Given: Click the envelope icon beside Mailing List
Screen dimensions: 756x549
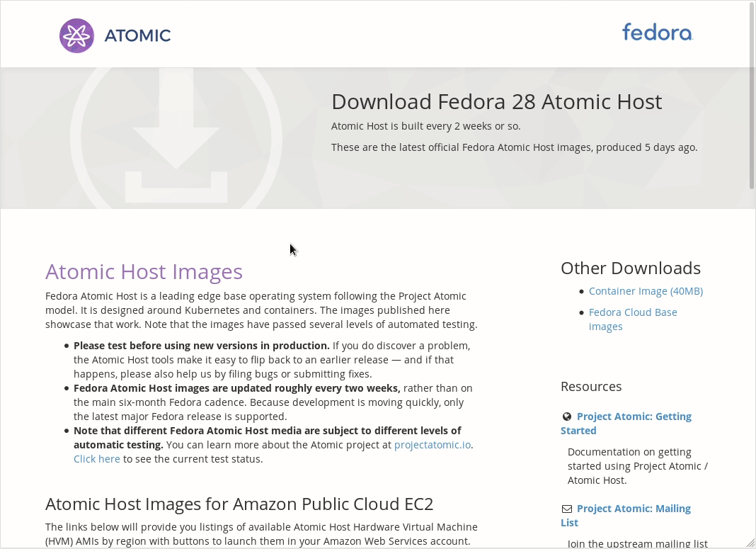Looking at the screenshot, I should click(567, 509).
